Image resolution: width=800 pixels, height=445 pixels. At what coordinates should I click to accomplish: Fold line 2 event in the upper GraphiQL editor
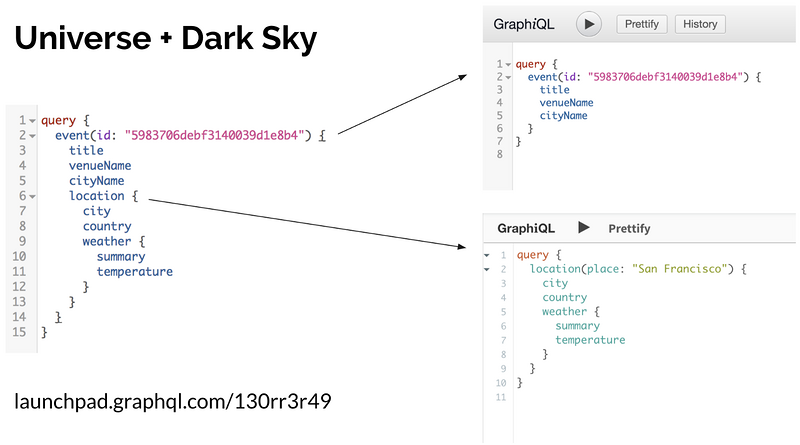(x=508, y=78)
